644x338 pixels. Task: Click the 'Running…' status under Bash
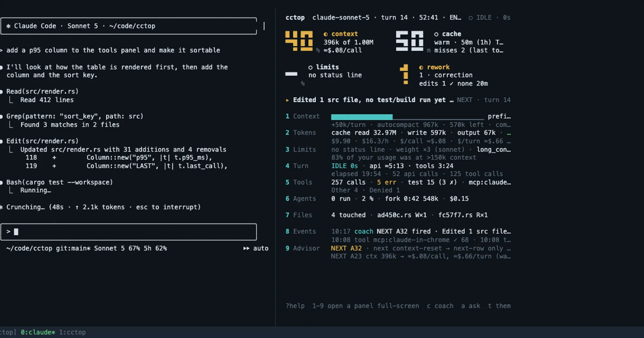click(36, 190)
